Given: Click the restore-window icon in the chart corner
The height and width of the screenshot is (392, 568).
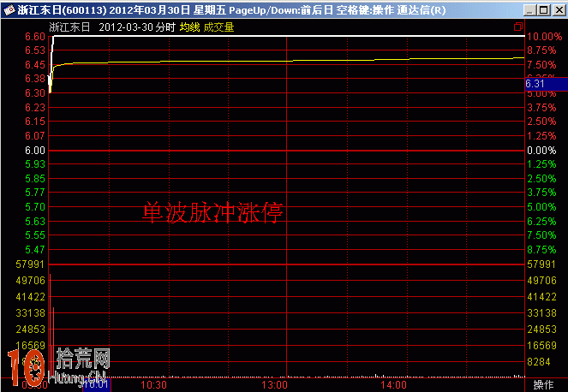Looking at the screenshot, I should coord(518,27).
